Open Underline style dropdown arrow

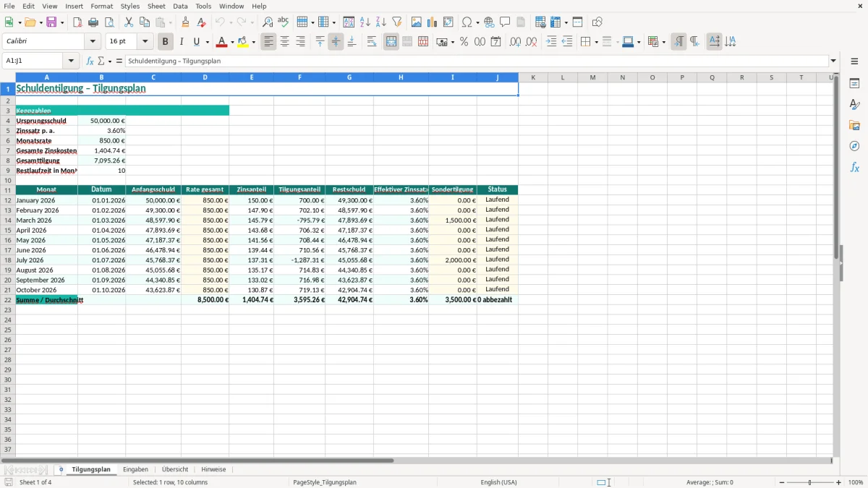[207, 42]
